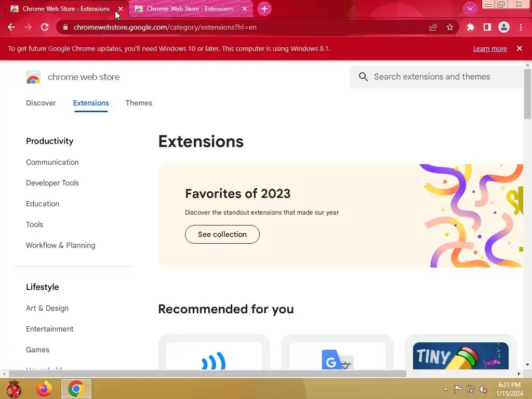This screenshot has width=532, height=399.
Task: Open the blue sound-waves extension card
Action: tap(214, 353)
